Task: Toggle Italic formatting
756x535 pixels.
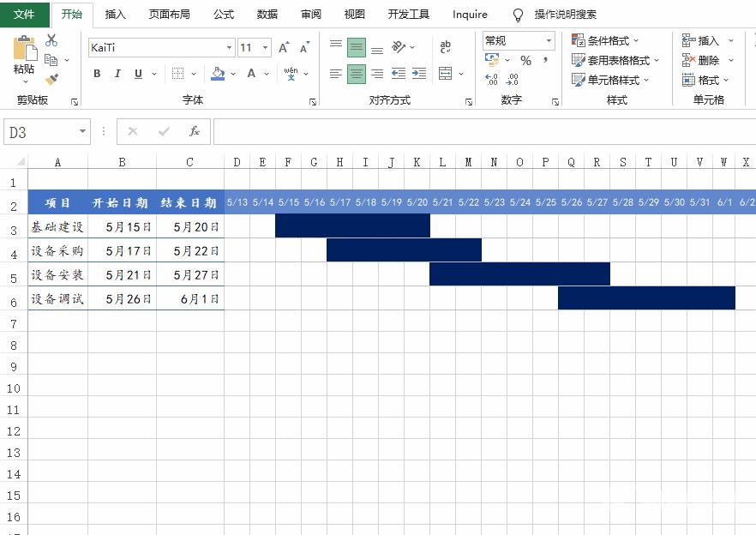Action: click(x=117, y=74)
